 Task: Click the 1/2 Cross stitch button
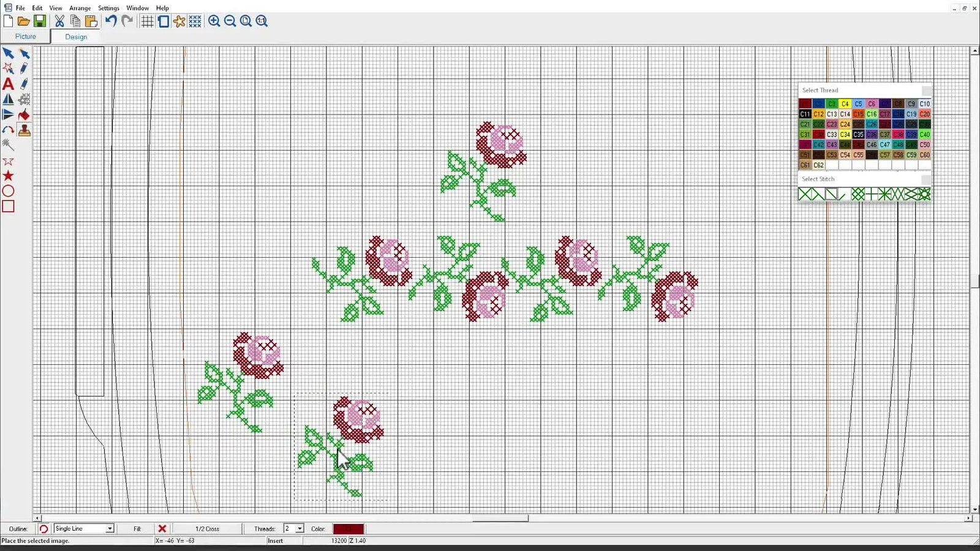(206, 528)
